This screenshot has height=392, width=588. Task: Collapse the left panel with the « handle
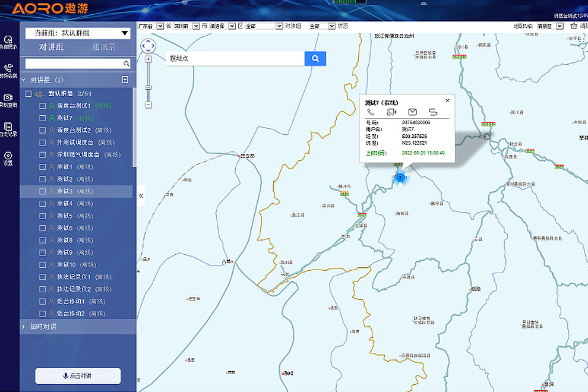(141, 195)
